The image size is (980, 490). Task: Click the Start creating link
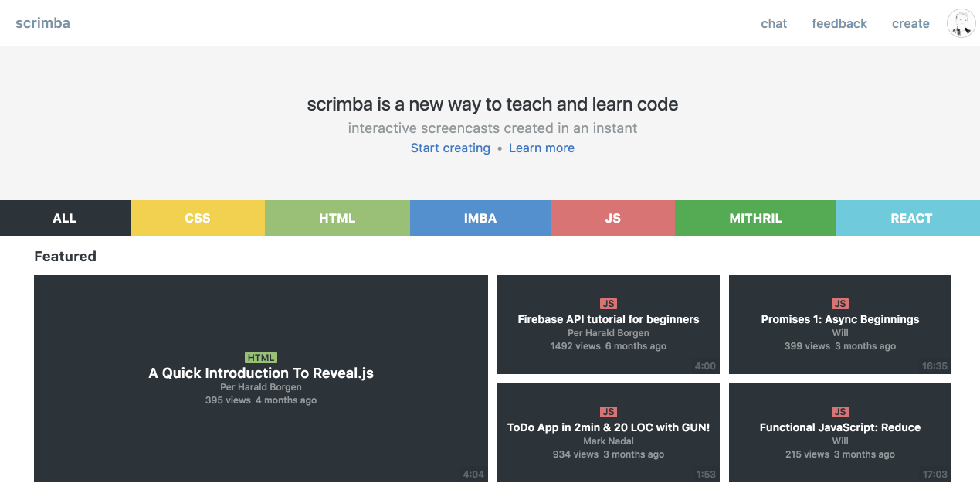(450, 148)
